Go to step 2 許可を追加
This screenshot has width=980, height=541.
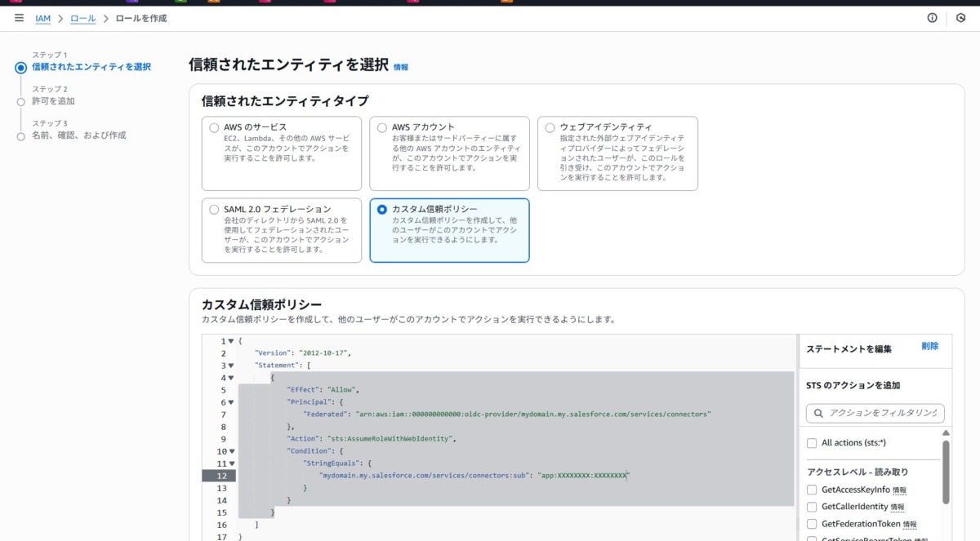point(54,101)
